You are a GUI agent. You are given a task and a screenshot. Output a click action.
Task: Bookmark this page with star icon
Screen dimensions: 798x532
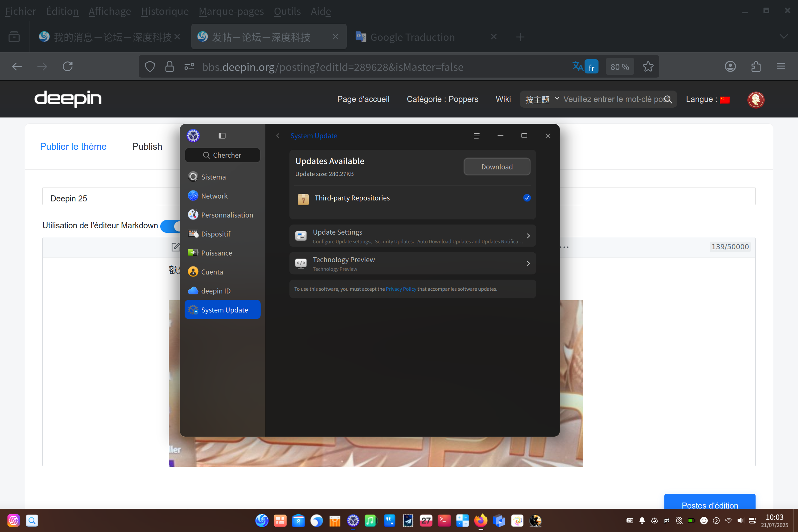click(x=648, y=66)
